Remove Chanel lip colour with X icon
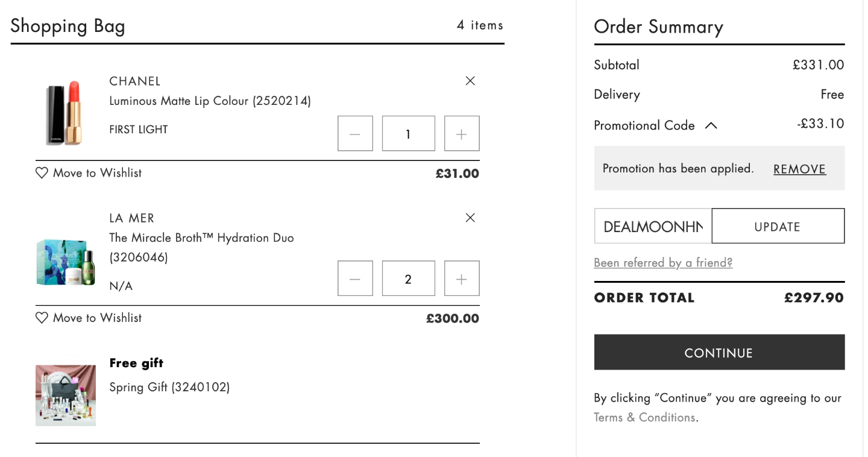This screenshot has width=868, height=457. coord(470,81)
